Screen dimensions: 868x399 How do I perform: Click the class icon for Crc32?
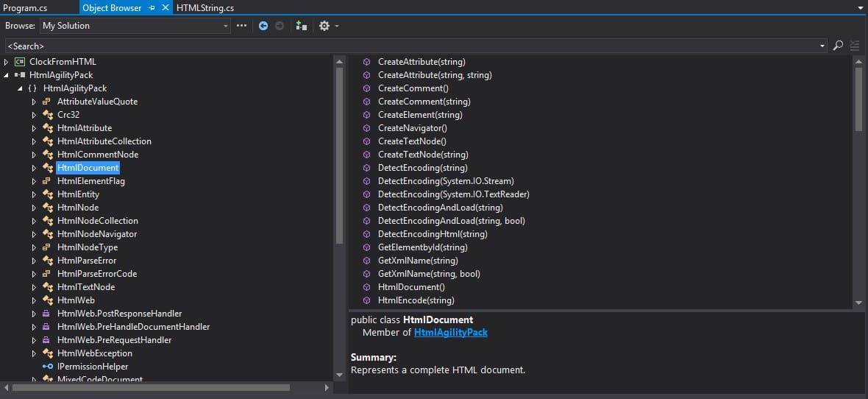(x=47, y=115)
